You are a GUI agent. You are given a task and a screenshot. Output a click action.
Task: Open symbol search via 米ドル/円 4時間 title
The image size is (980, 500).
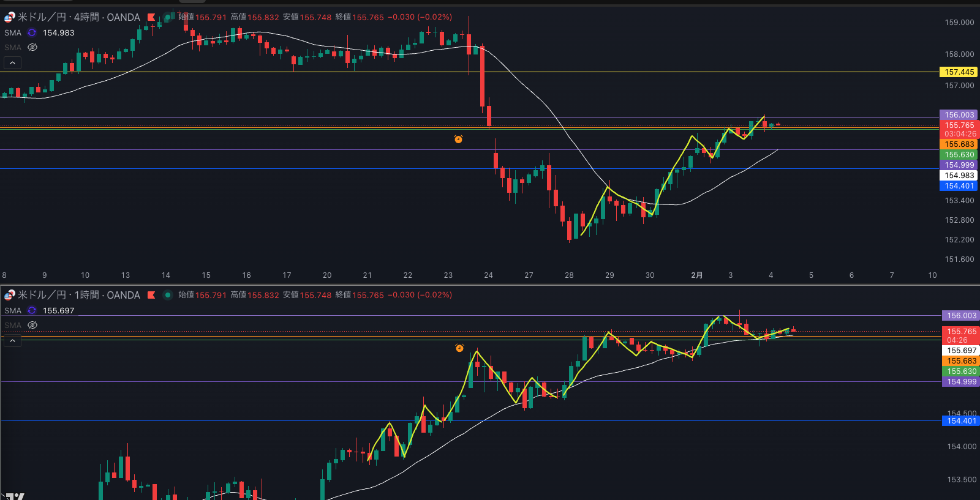coord(78,17)
